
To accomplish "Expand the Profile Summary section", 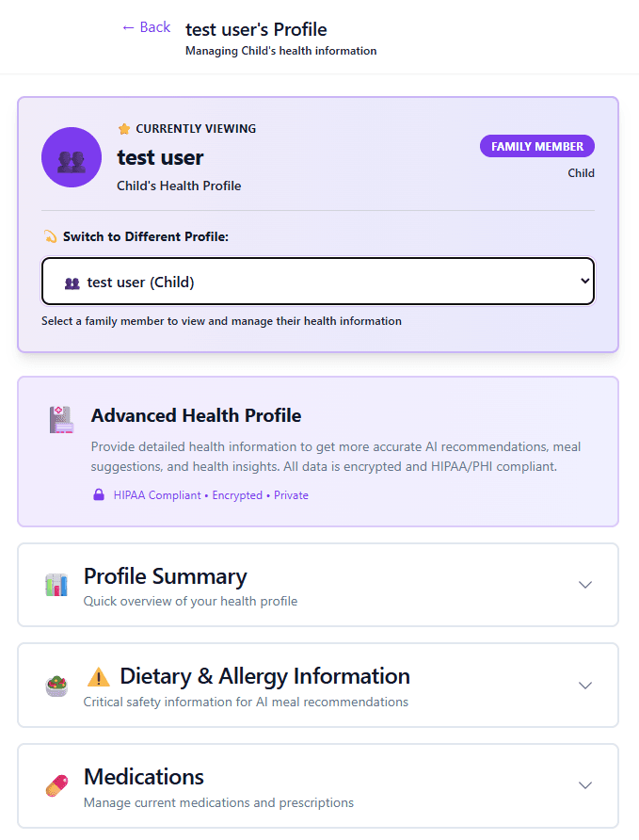I will [585, 584].
